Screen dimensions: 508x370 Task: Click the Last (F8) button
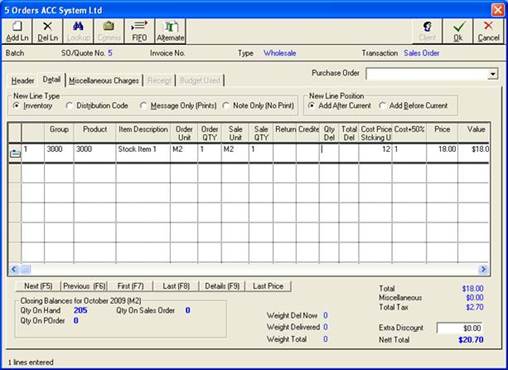pyautogui.click(x=176, y=286)
